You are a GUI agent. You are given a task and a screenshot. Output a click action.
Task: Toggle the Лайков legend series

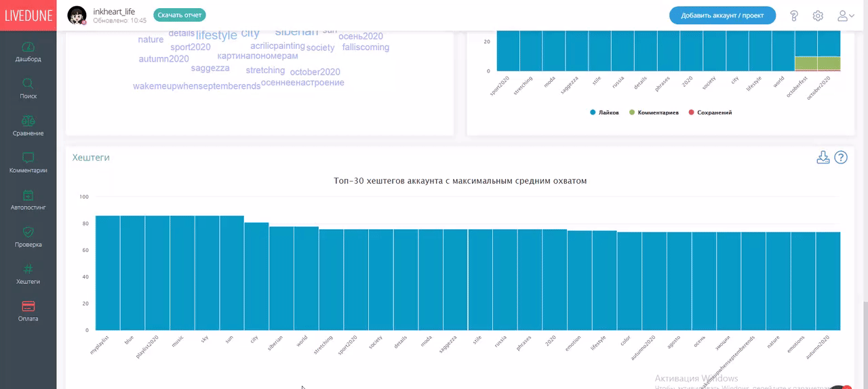point(604,112)
